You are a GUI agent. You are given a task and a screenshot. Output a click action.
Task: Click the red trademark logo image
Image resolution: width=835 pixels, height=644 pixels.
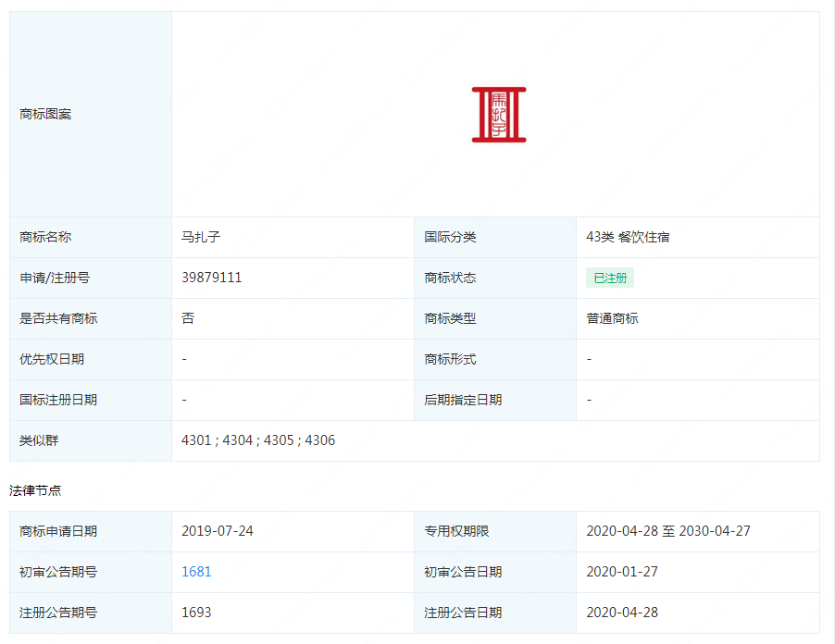click(x=498, y=115)
